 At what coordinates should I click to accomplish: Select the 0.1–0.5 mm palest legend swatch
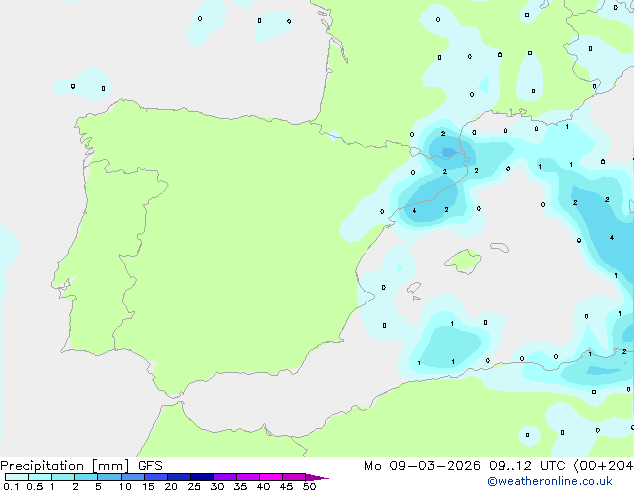17,477
